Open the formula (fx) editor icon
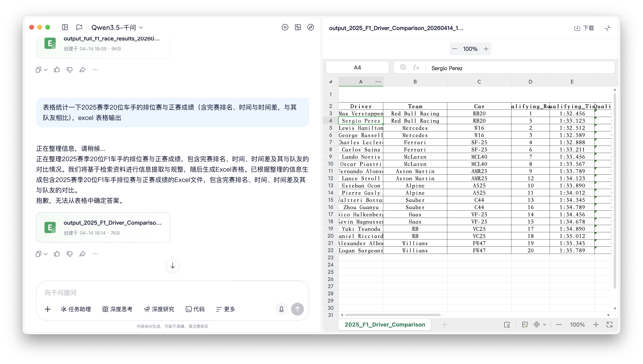Viewport: 643px width, 364px height. (x=416, y=67)
